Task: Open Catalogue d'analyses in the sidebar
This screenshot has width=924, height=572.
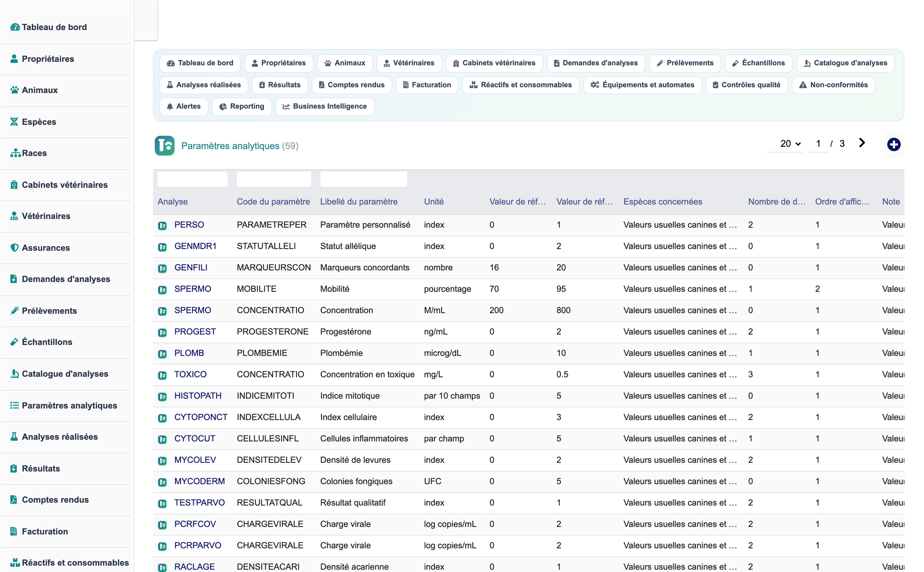Action: [66, 374]
